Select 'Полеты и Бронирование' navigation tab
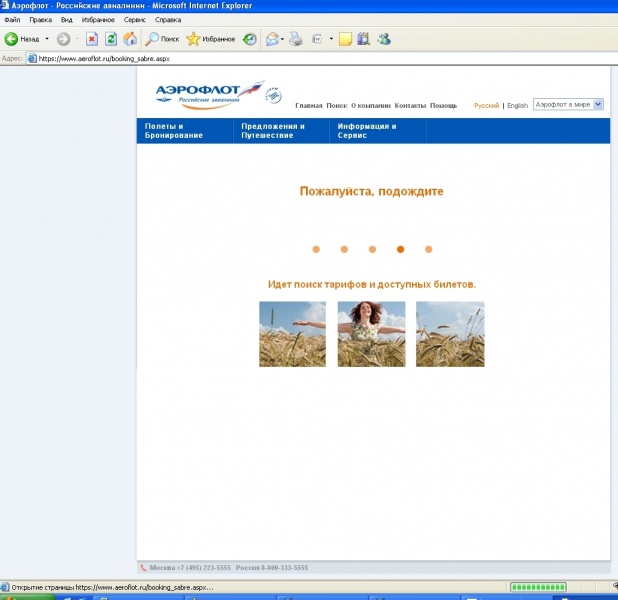618x600 pixels. [x=165, y=131]
